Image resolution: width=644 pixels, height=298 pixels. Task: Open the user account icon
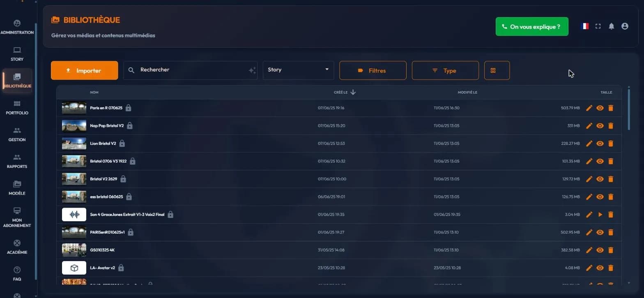[625, 26]
